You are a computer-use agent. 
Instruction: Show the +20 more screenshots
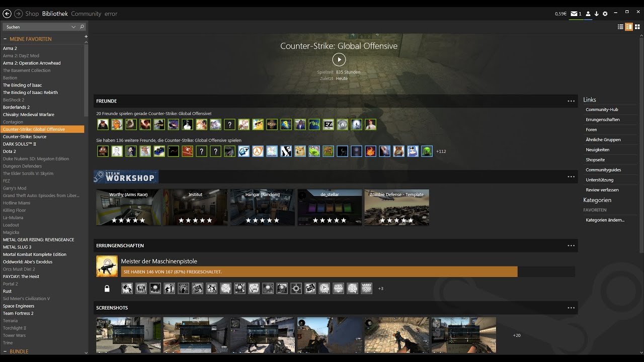point(517,335)
